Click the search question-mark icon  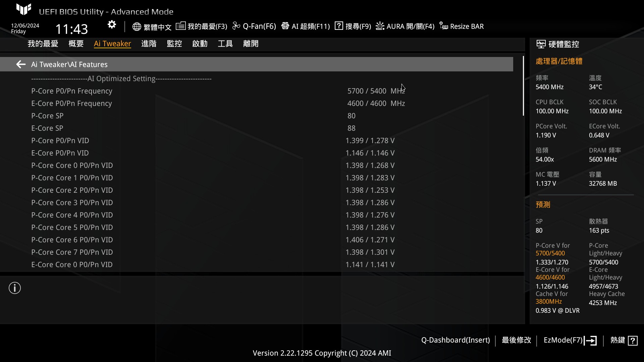[339, 26]
